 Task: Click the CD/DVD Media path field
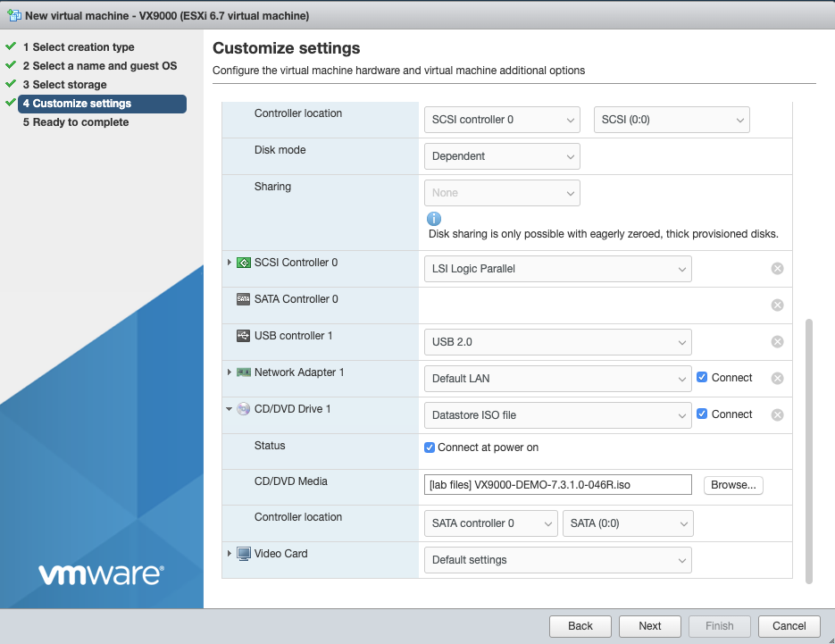pyautogui.click(x=557, y=485)
